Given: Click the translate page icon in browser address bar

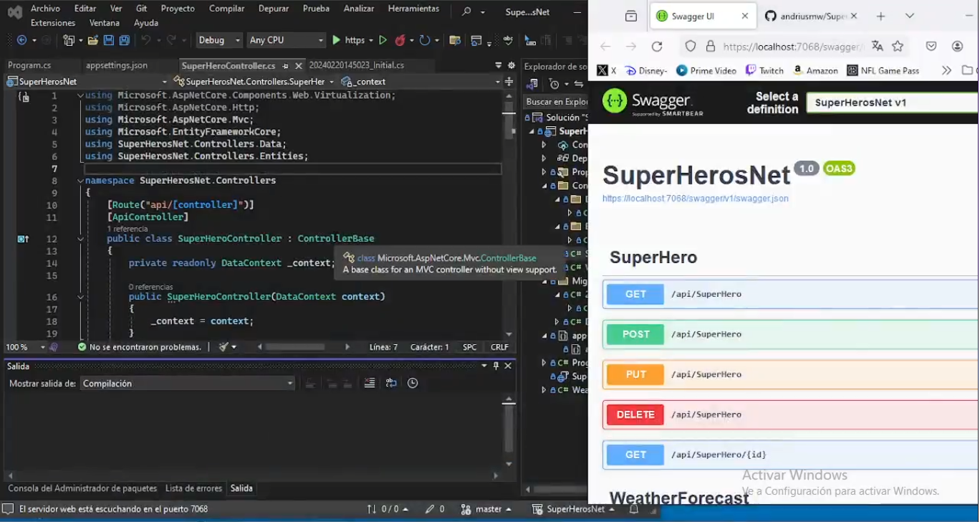Looking at the screenshot, I should [878, 46].
